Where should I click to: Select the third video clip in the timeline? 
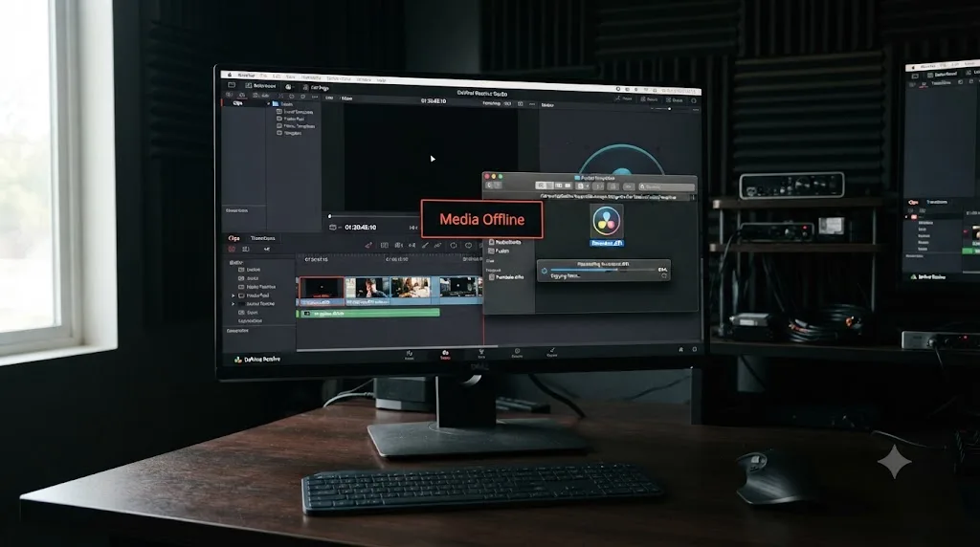coord(411,291)
